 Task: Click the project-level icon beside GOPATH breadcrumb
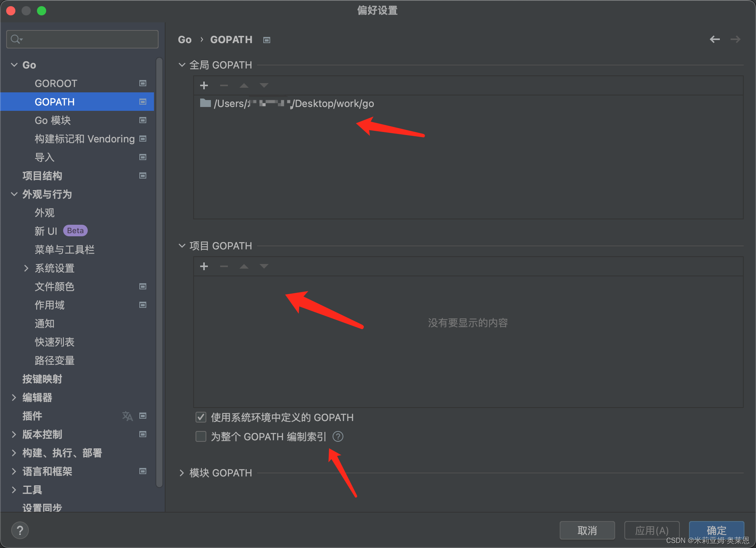tap(267, 40)
